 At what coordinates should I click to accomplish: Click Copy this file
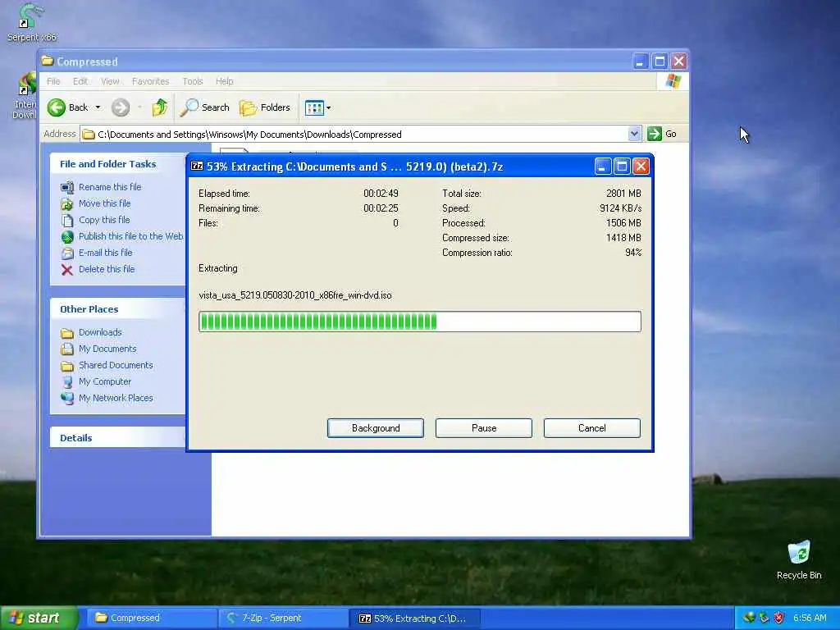[x=104, y=220]
